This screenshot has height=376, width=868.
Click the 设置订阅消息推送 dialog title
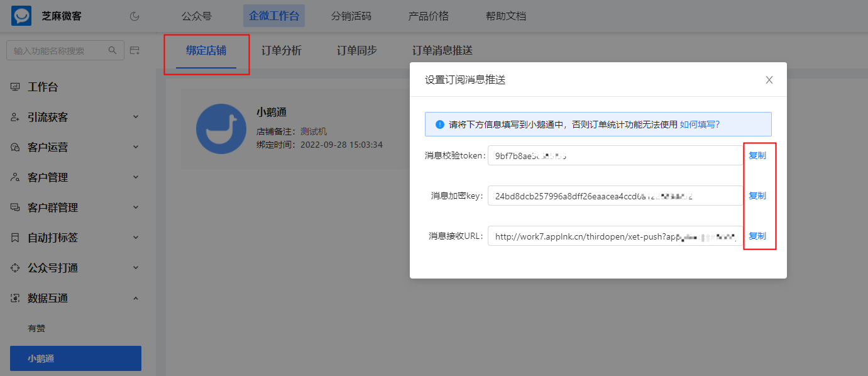465,80
